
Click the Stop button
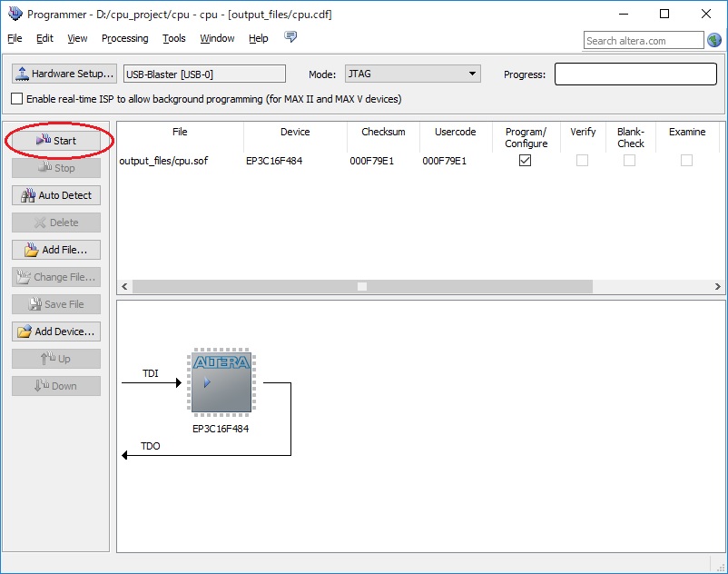pyautogui.click(x=56, y=168)
